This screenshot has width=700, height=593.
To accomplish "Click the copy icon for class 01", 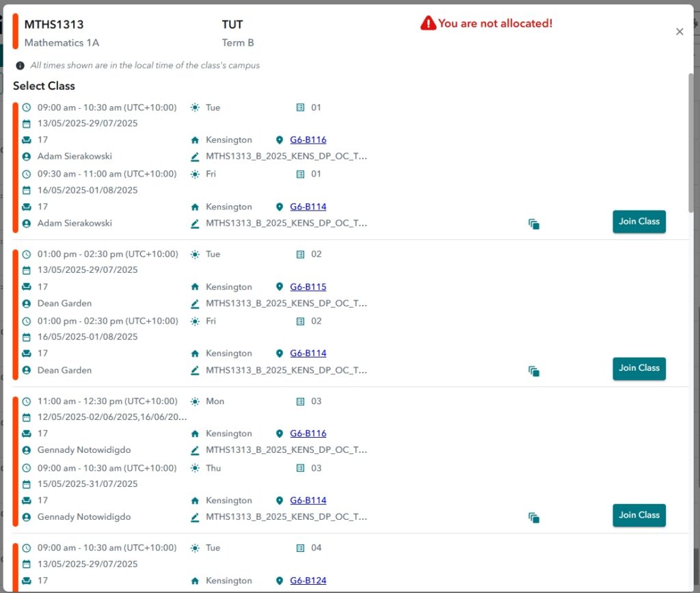I will [534, 224].
